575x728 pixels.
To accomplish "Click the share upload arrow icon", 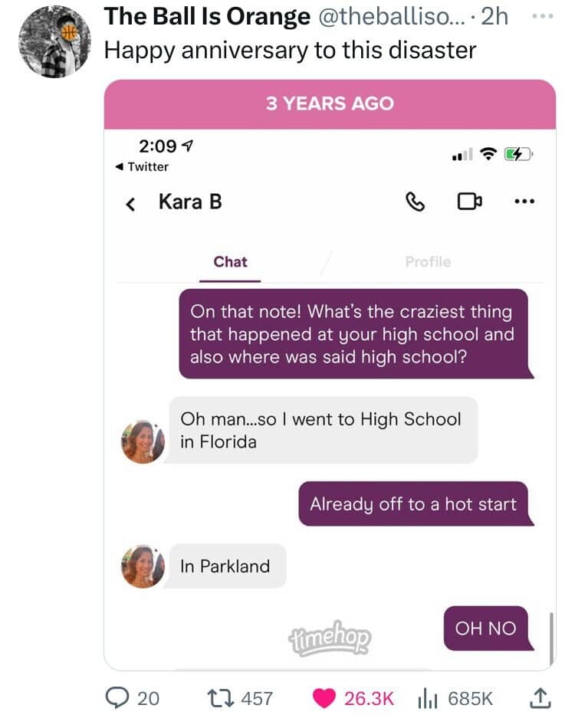I will point(540,698).
